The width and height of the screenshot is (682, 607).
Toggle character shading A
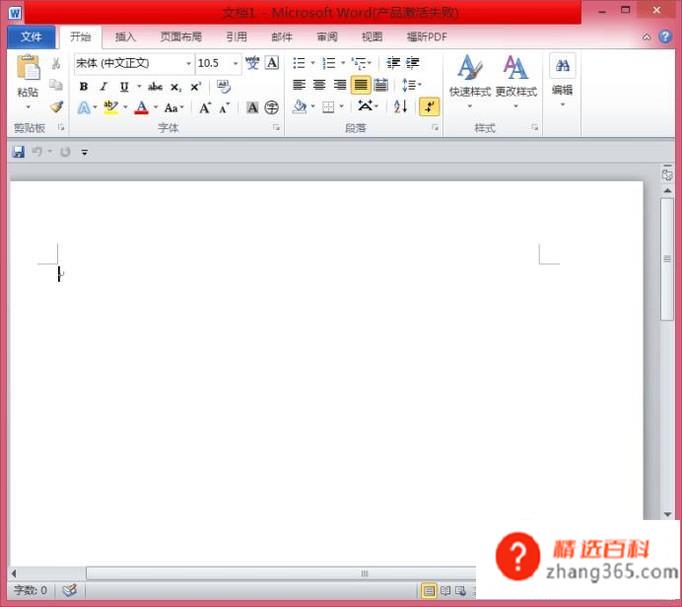click(252, 107)
